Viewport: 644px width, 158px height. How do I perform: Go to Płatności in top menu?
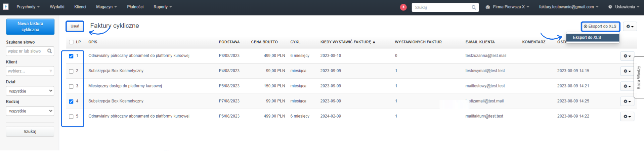pos(135,7)
